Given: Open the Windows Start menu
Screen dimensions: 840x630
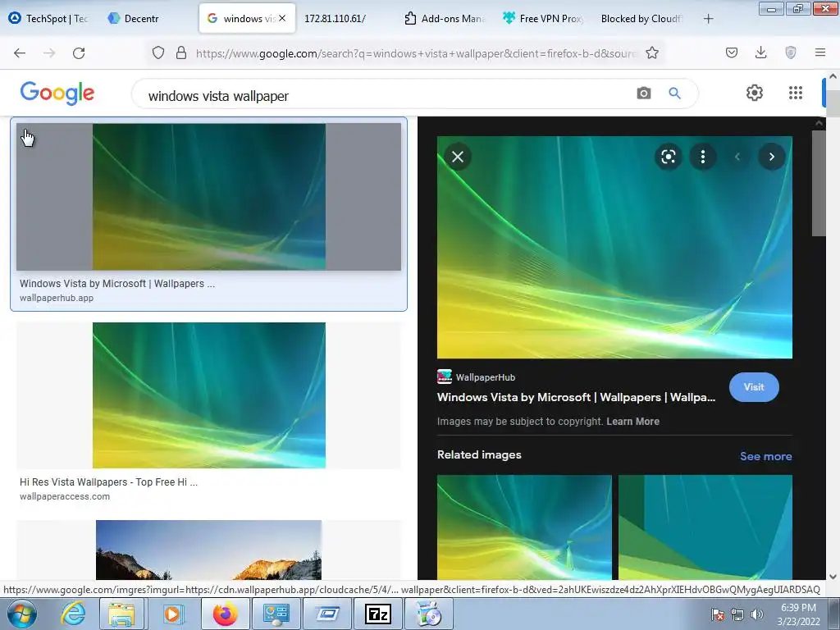Looking at the screenshot, I should pyautogui.click(x=22, y=614).
